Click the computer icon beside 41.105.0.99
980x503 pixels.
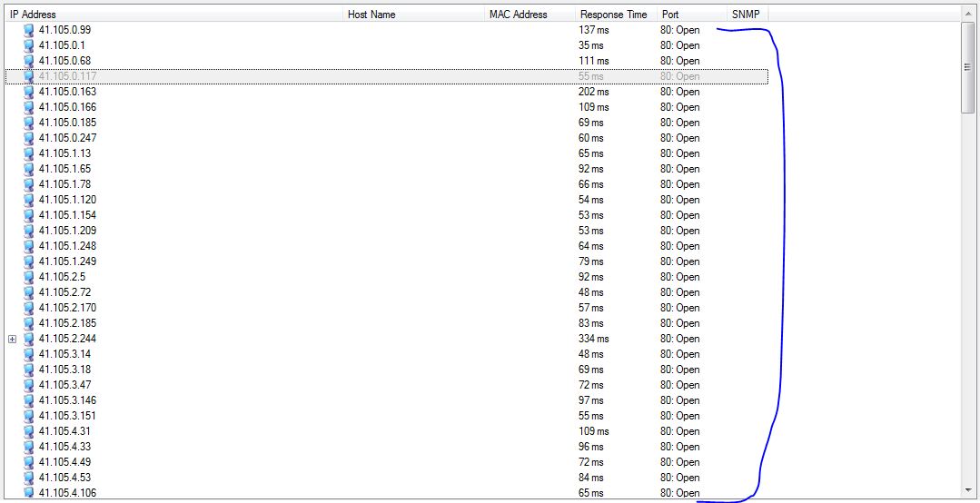coord(29,30)
